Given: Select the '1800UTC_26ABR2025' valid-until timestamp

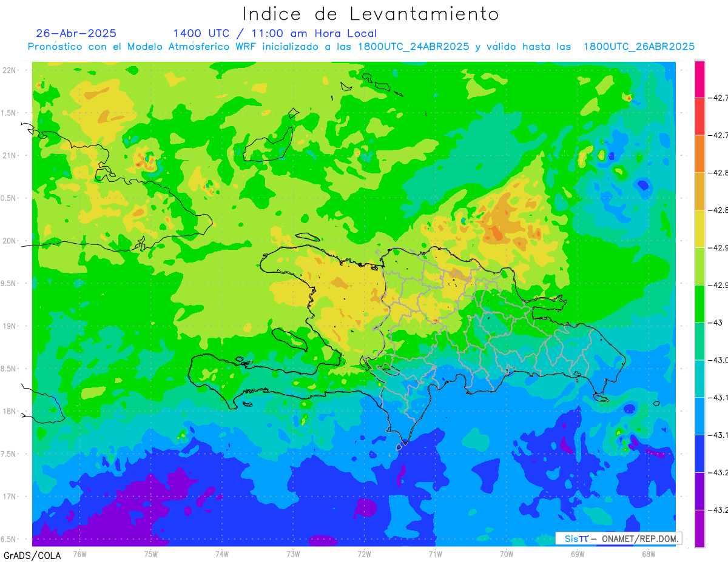Looking at the screenshot, I should coord(639,47).
